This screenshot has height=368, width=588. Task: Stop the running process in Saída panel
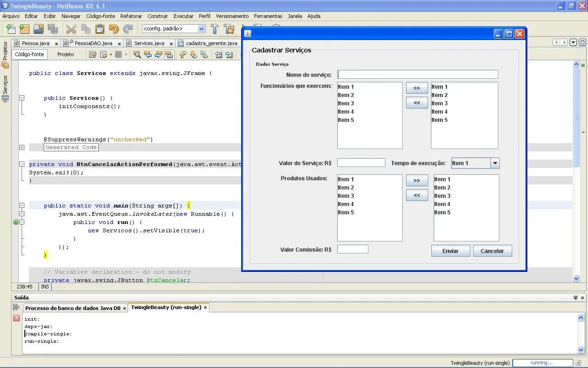pos(17,318)
